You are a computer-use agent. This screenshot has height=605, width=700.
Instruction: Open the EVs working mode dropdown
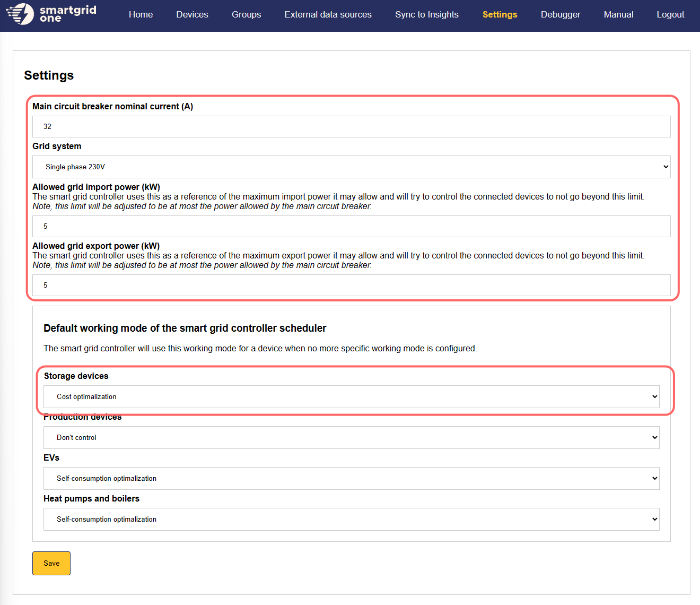pos(351,479)
